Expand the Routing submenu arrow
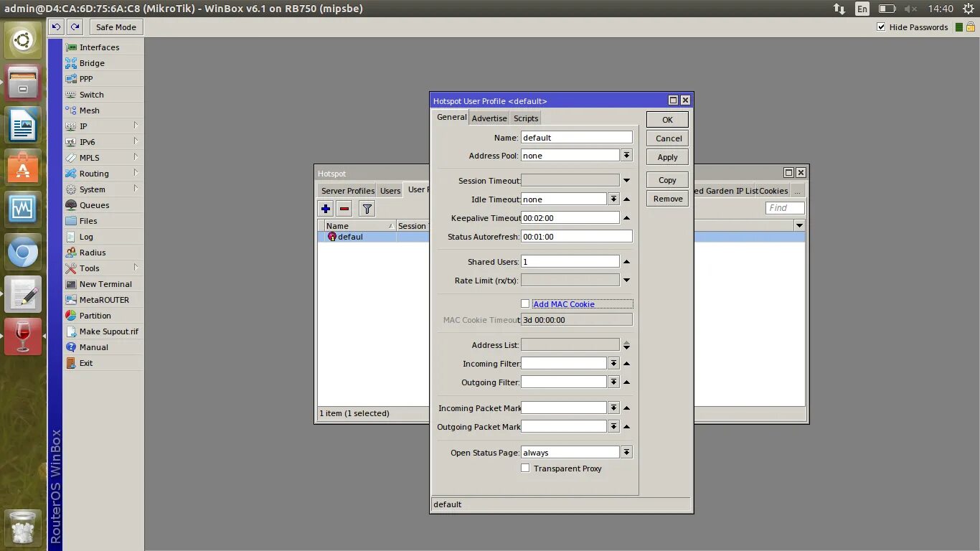Screen dimensions: 980x551 [x=136, y=173]
